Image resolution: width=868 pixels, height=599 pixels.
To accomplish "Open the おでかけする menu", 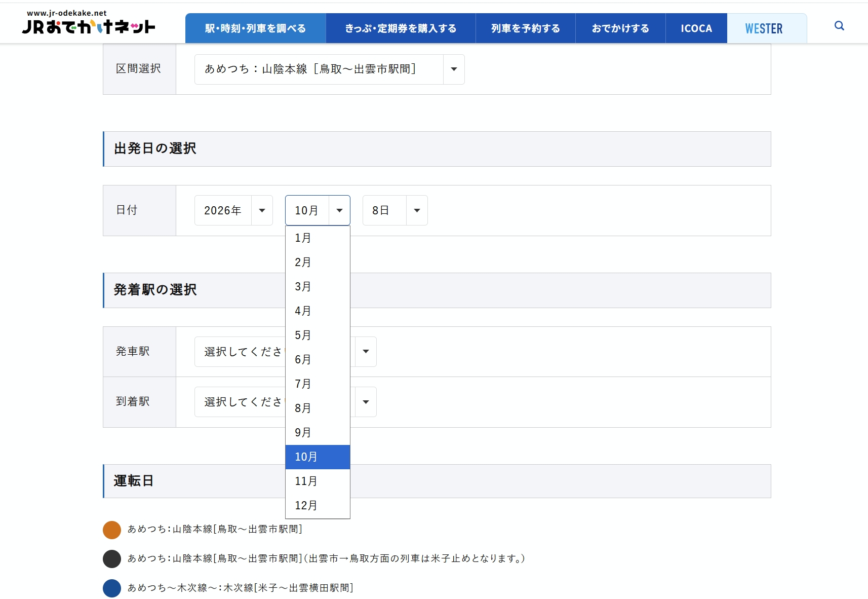I will point(620,28).
